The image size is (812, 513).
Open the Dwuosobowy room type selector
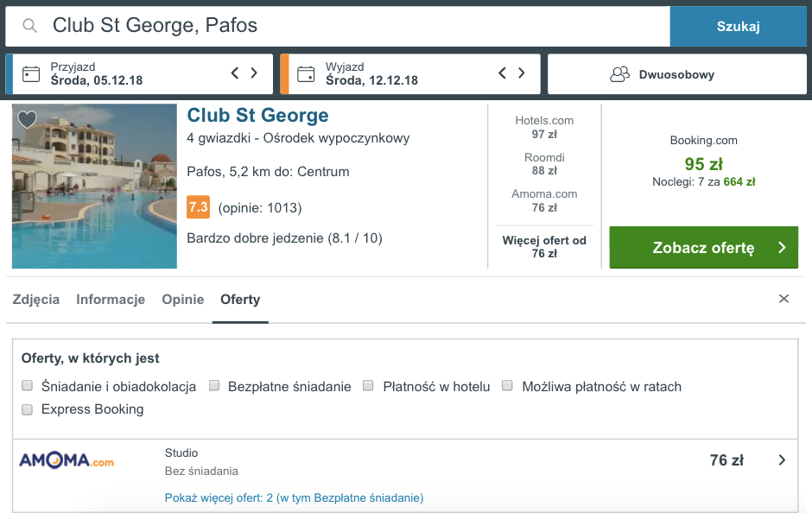pyautogui.click(x=677, y=74)
